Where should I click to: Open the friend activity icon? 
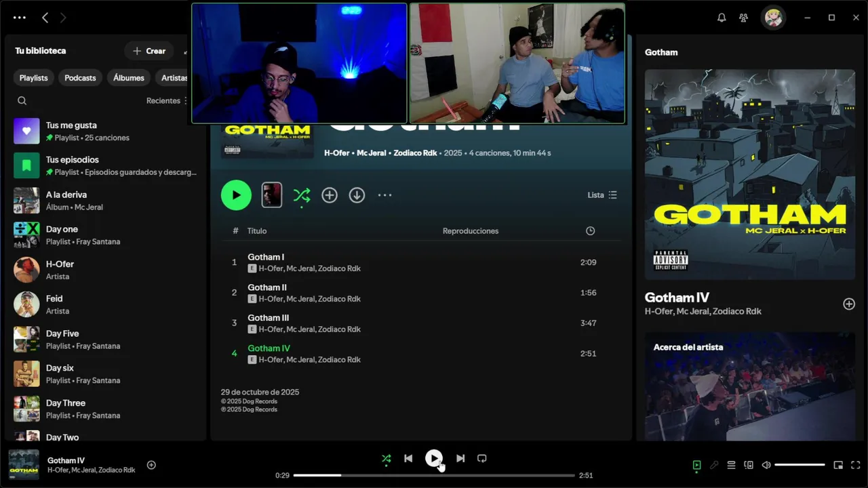[x=744, y=18]
